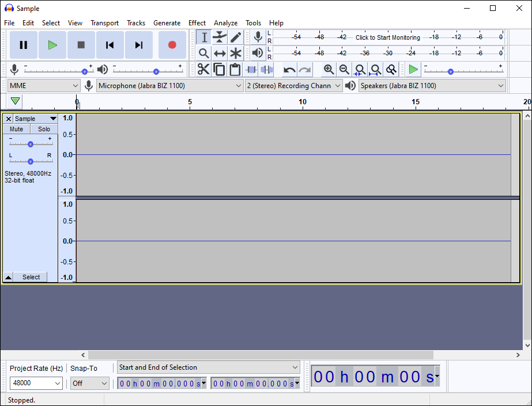
Task: Expand the Project Rate 48000 dropdown
Action: coord(36,383)
